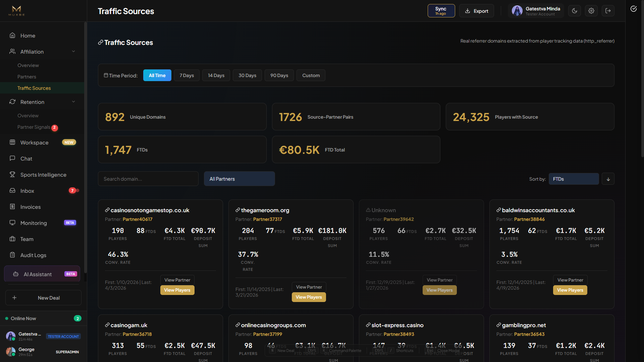Select the Custom time period
Screen dimensions: 644x362
point(311,75)
